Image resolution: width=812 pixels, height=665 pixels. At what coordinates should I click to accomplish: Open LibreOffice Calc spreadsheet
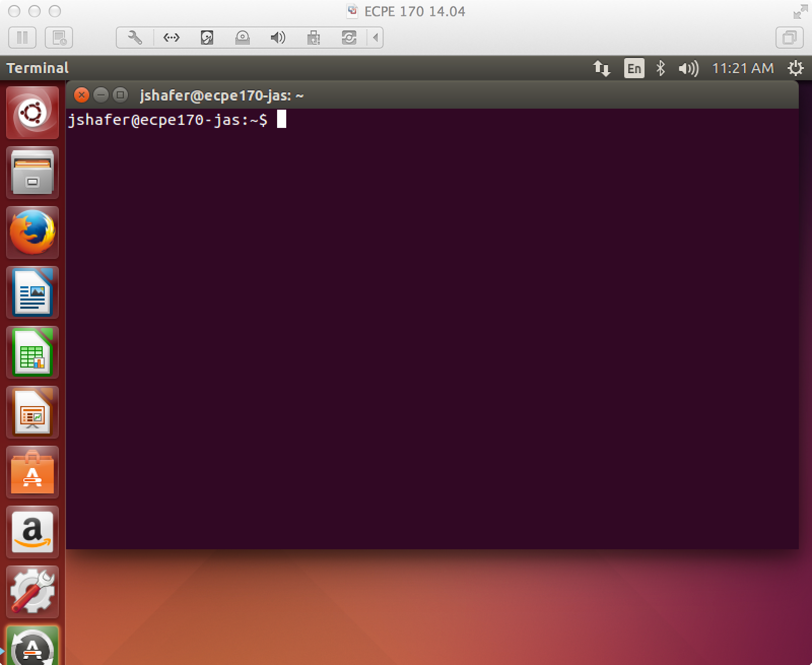[32, 352]
